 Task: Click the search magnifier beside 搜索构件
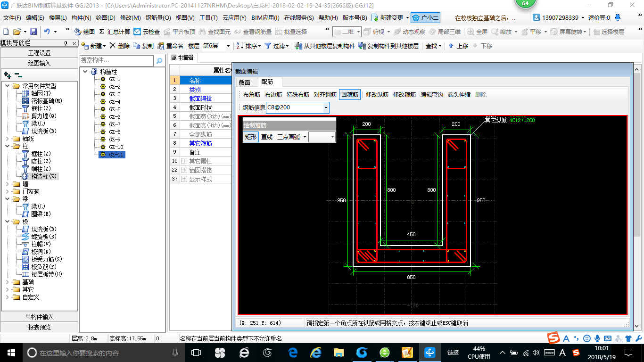tap(159, 60)
